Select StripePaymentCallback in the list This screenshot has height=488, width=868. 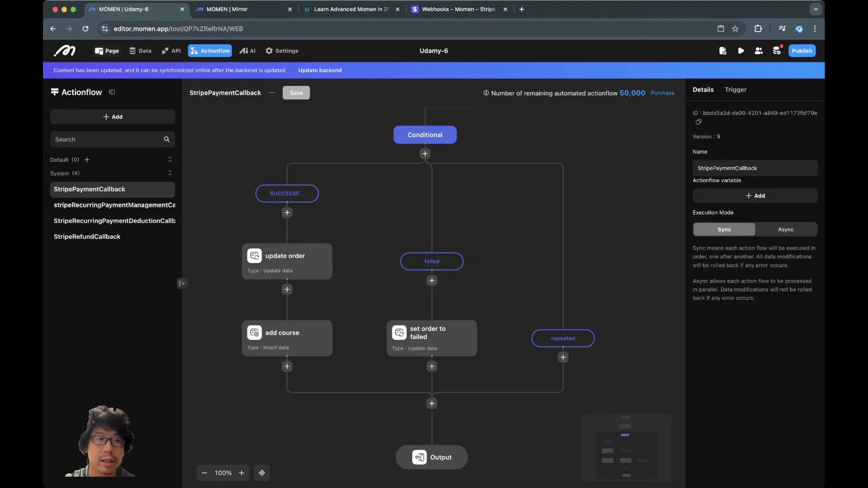(x=113, y=189)
